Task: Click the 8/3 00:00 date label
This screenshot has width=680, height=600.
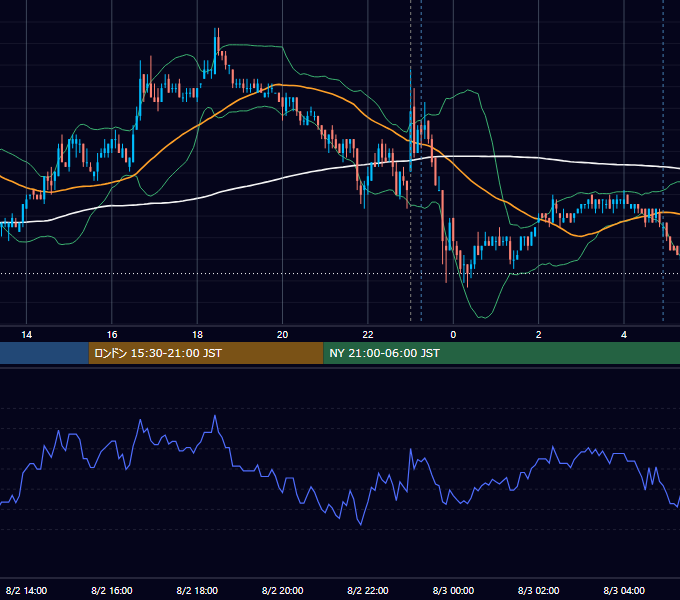Action: click(x=453, y=590)
